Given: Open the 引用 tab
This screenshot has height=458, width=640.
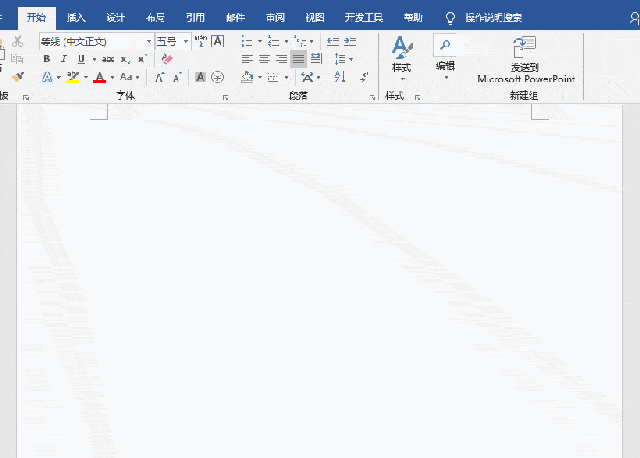Looking at the screenshot, I should [195, 18].
